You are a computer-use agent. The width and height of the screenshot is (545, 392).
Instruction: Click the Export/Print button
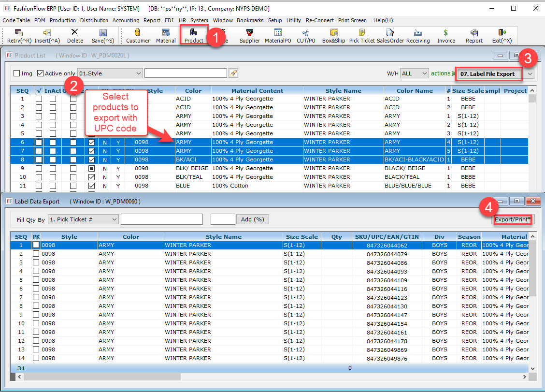[513, 219]
